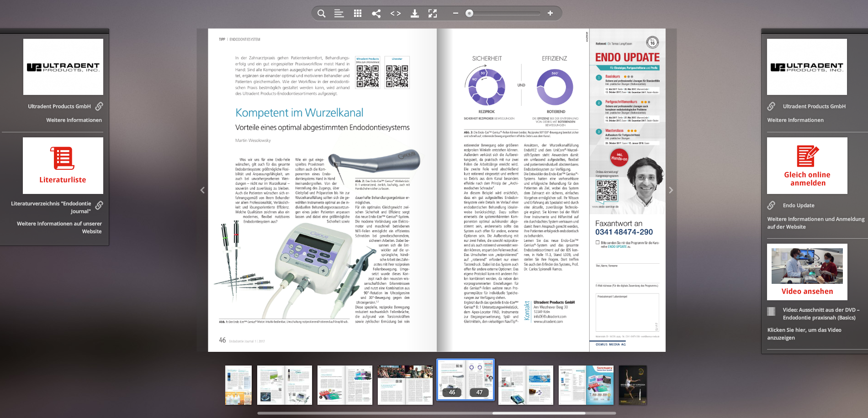Screen dimensions: 868x418
Task: Click EFFIZIENZ diagram heading
Action: pyautogui.click(x=554, y=59)
